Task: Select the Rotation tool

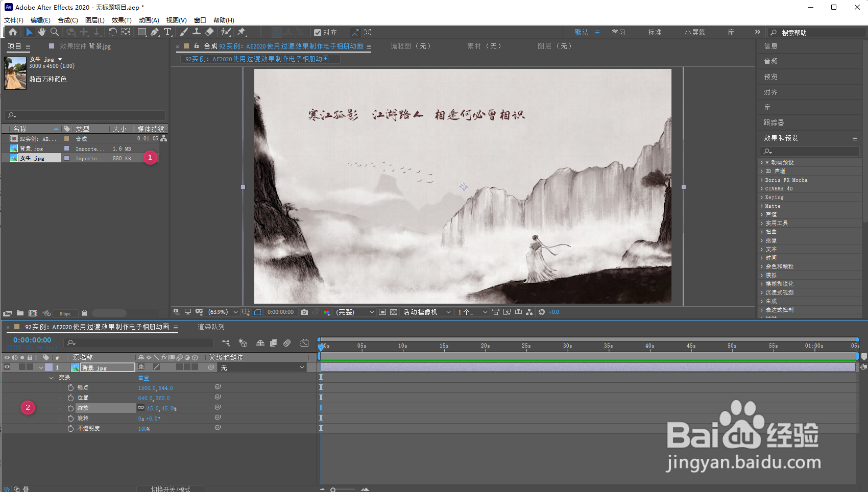Action: [112, 32]
